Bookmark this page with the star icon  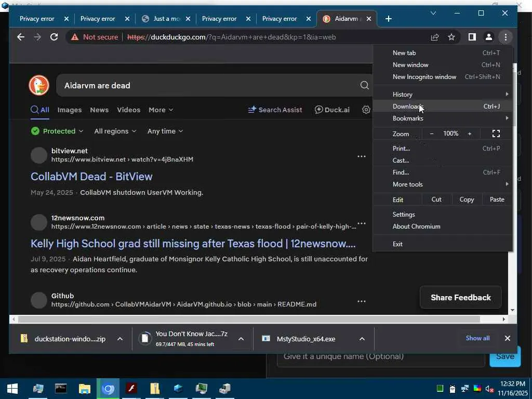[451, 37]
